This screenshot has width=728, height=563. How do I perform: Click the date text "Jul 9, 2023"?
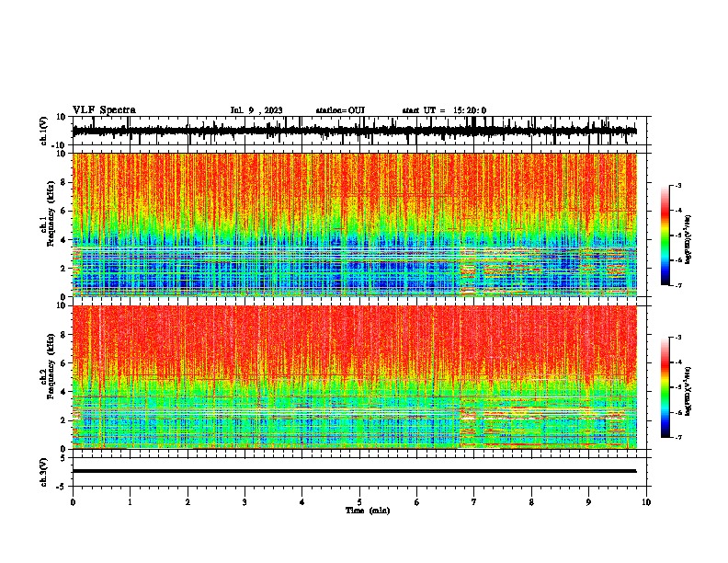pos(256,110)
